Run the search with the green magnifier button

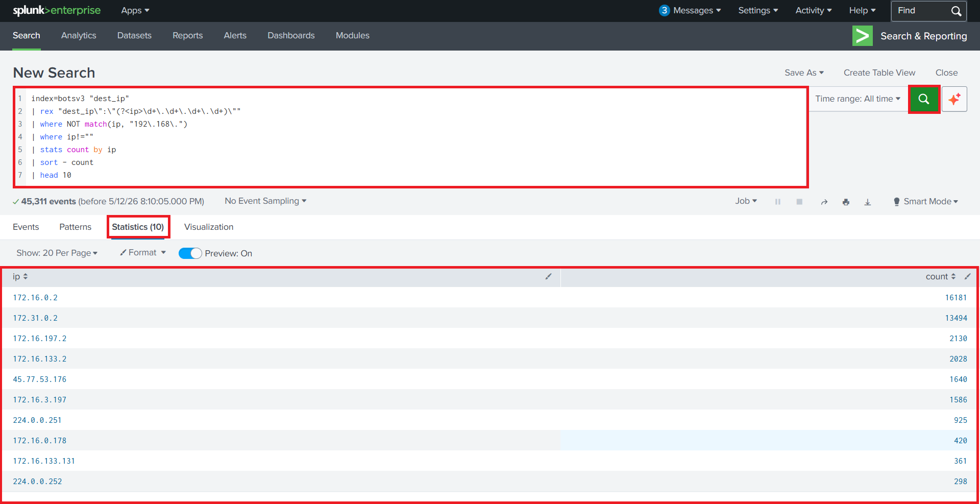pyautogui.click(x=924, y=99)
